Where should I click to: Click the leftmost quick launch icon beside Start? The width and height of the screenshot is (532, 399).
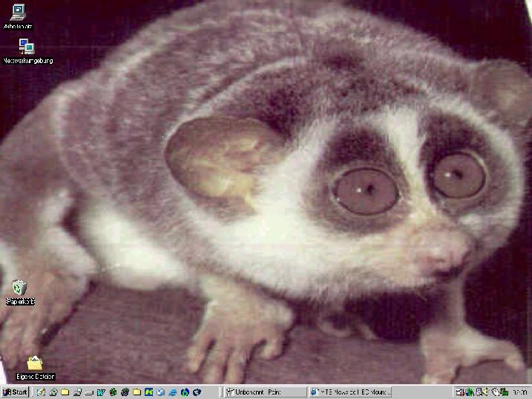click(x=41, y=392)
